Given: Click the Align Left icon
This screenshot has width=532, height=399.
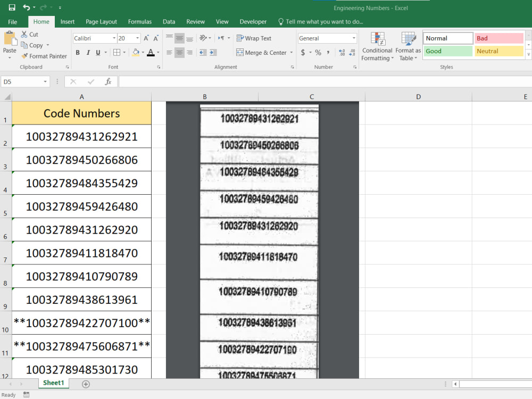Looking at the screenshot, I should point(169,53).
